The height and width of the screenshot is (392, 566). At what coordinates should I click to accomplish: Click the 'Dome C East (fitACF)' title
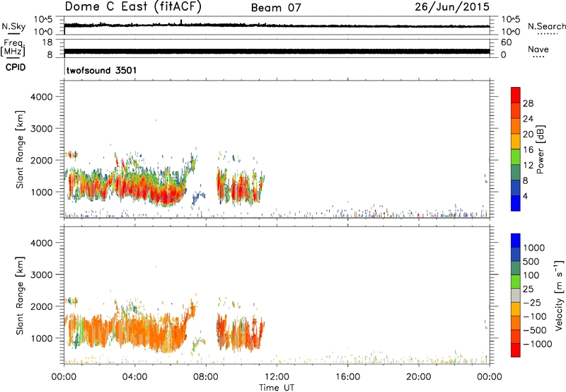tap(133, 7)
